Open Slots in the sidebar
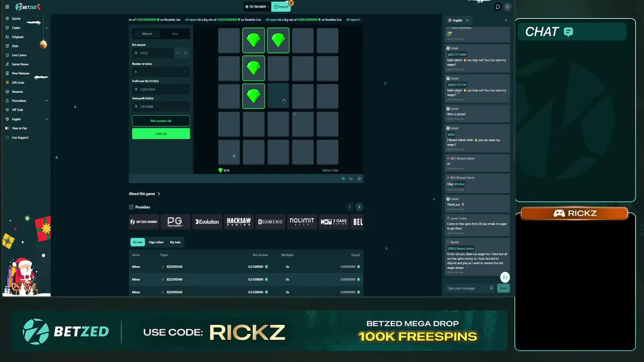 coord(15,46)
